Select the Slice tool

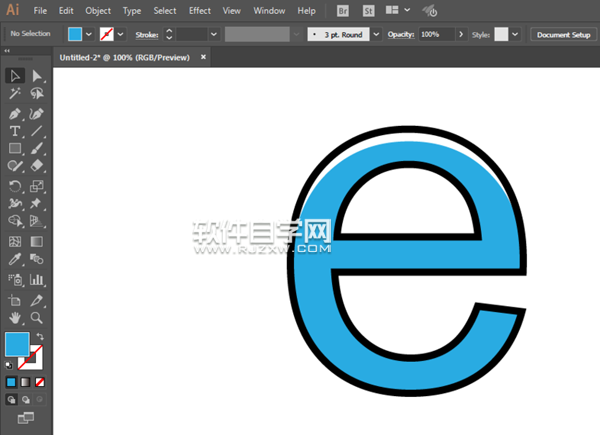point(37,300)
